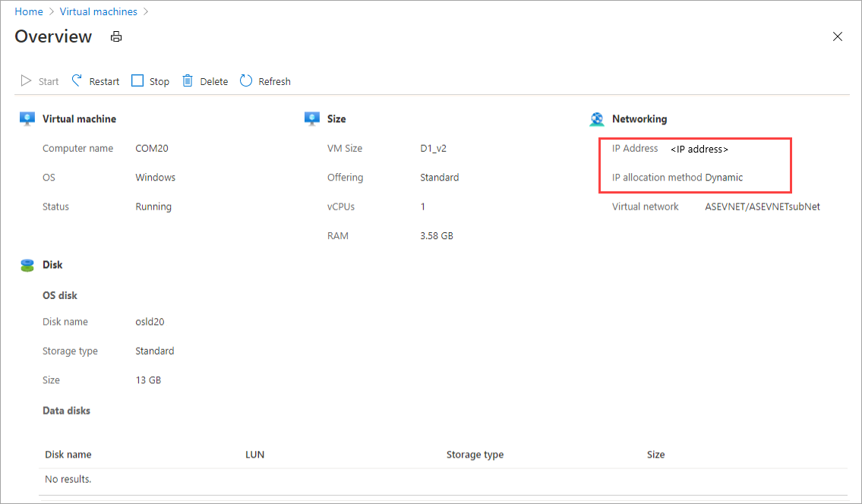
Task: Open the Virtual machines breadcrumb link
Action: point(98,11)
